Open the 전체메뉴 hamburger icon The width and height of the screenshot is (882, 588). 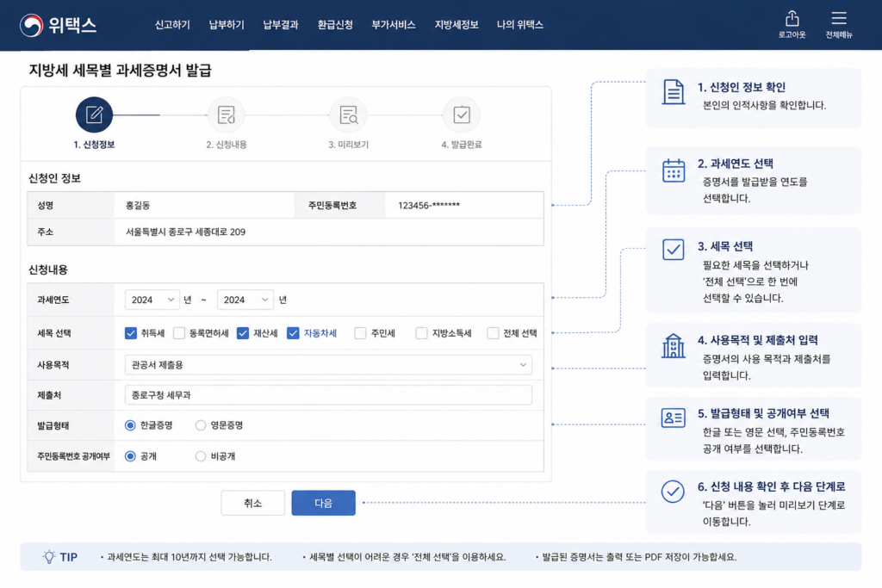click(839, 18)
